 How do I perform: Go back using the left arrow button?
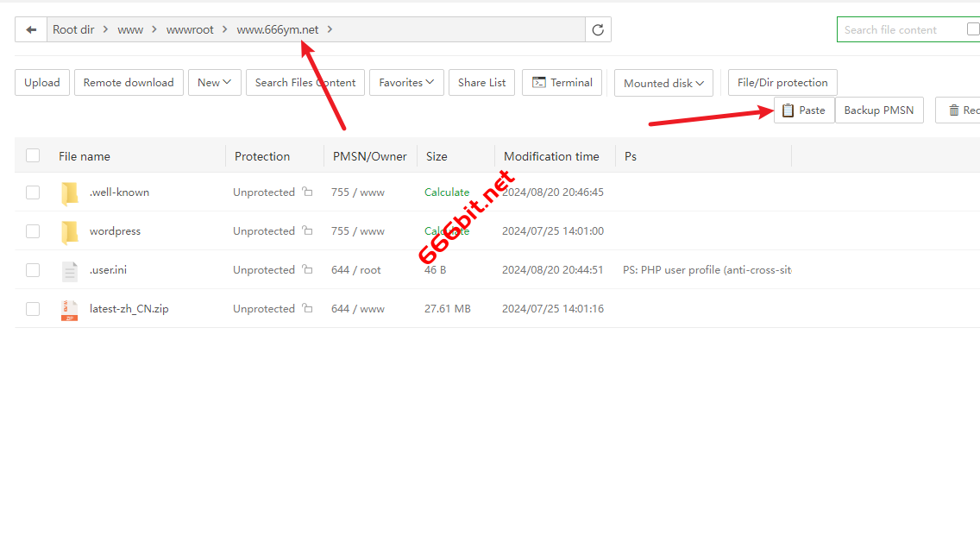(x=30, y=28)
